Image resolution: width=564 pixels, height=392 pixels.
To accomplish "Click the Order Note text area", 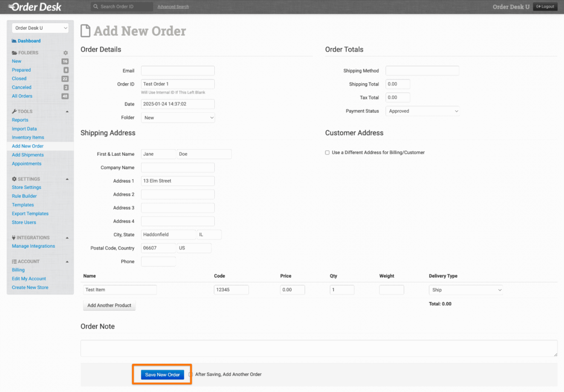I will [x=319, y=348].
